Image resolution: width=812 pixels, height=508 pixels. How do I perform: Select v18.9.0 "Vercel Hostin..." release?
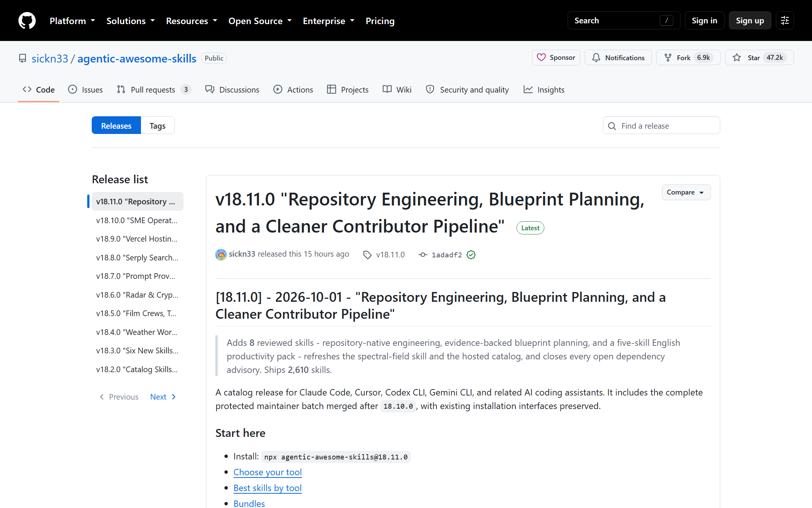[137, 239]
